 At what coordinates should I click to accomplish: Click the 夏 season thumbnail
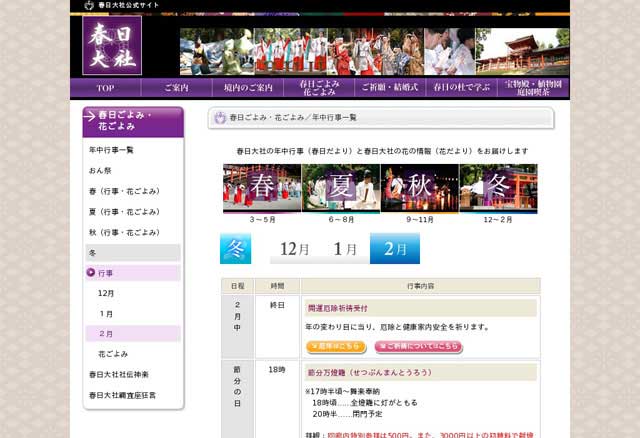point(341,189)
